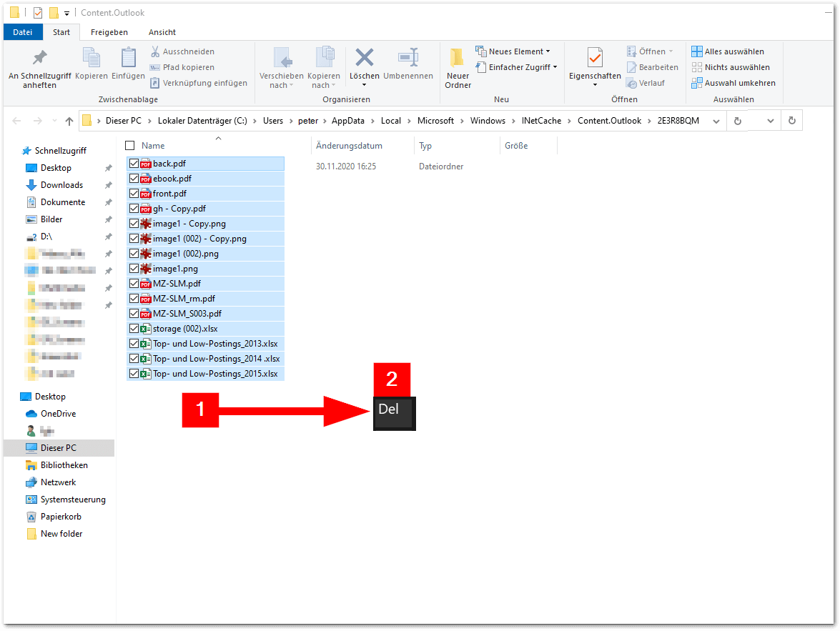Viewport: 840px width, 631px height.
Task: Click Bearbeiten in the Öffnen group
Action: point(653,67)
